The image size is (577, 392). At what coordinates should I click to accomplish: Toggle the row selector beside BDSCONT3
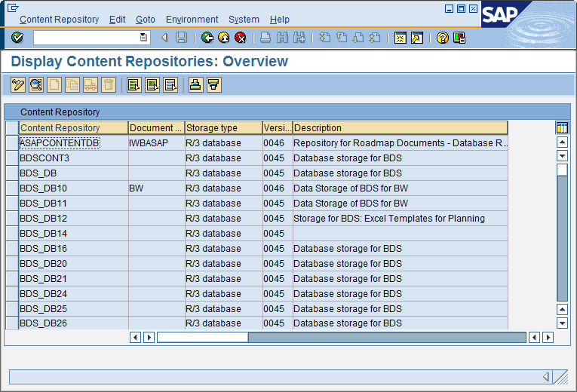tap(11, 158)
